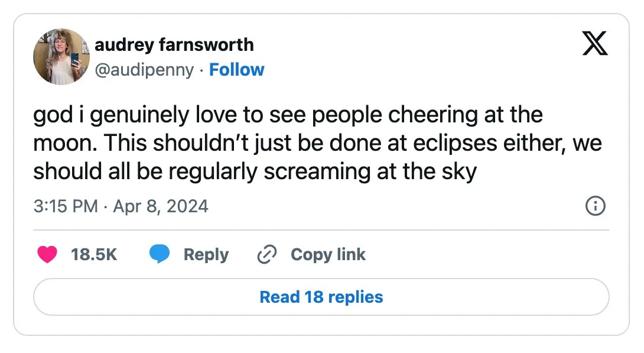Click the phrase "screaming at the sky"

pyautogui.click(x=370, y=171)
